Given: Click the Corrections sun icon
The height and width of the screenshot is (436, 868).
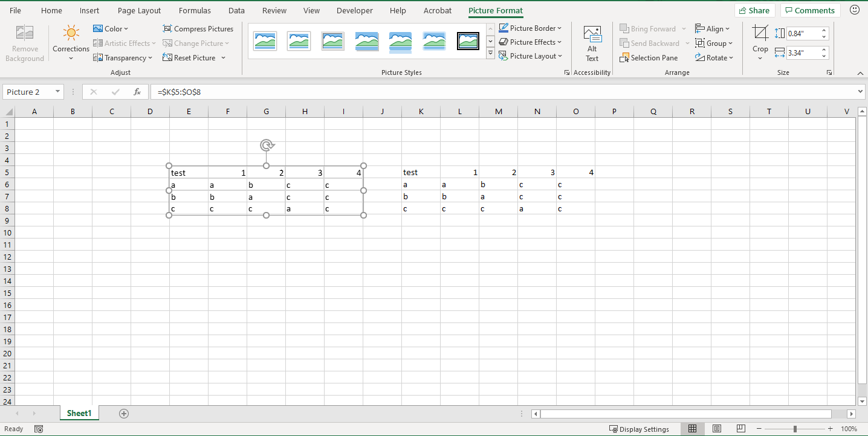Looking at the screenshot, I should coord(71,33).
